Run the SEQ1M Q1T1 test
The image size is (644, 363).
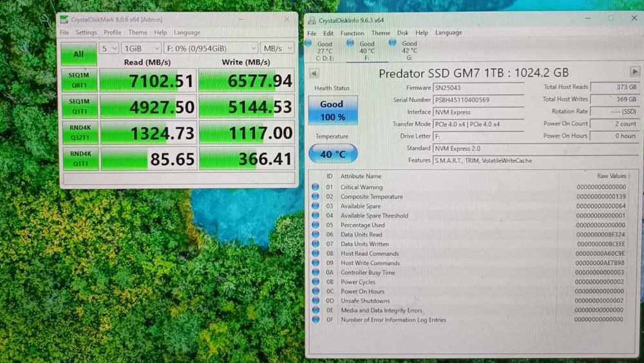click(x=79, y=106)
